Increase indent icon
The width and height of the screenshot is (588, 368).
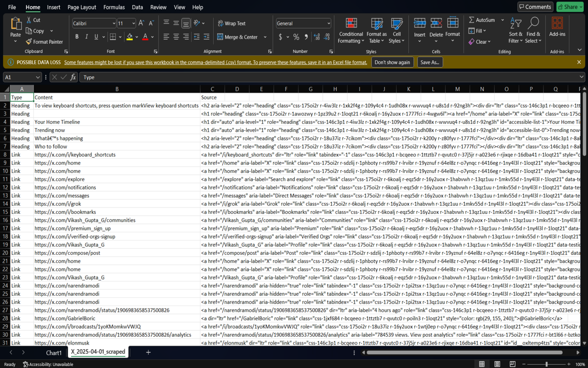tap(206, 37)
